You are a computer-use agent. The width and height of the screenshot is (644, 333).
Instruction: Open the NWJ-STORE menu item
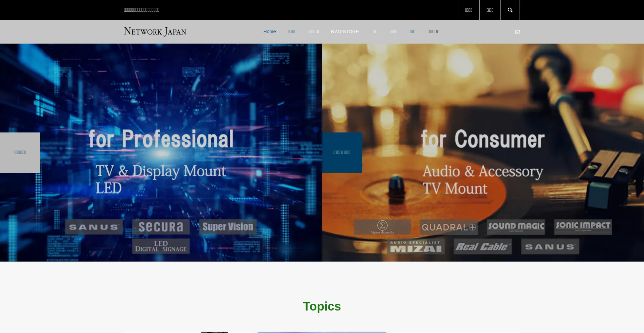tap(345, 32)
